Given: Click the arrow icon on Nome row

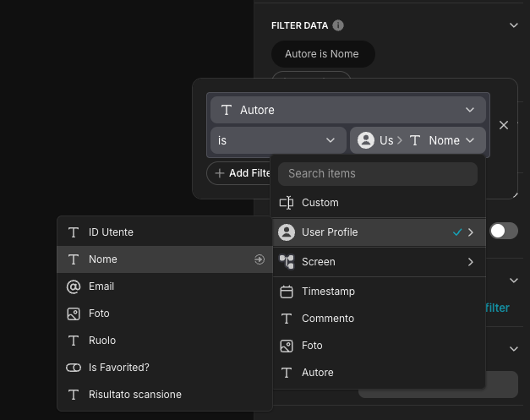Looking at the screenshot, I should [260, 259].
